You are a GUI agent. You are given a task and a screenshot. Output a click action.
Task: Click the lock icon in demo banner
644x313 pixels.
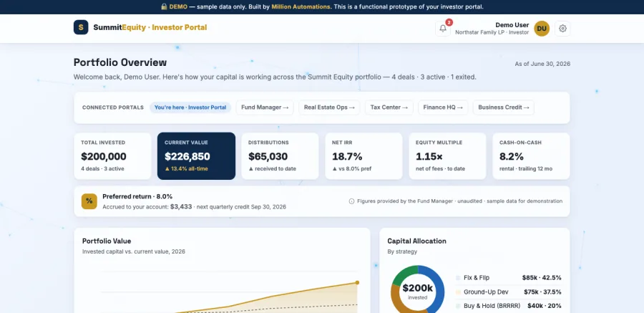[x=164, y=7]
